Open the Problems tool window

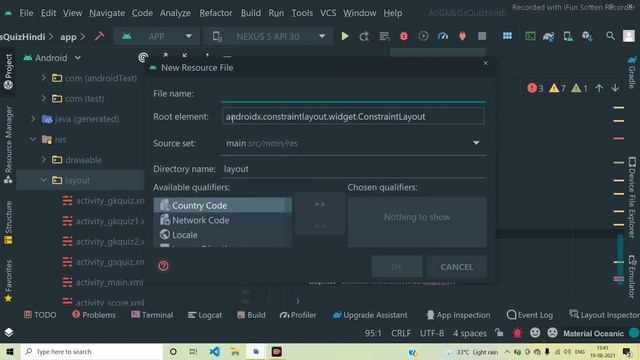coord(94,315)
